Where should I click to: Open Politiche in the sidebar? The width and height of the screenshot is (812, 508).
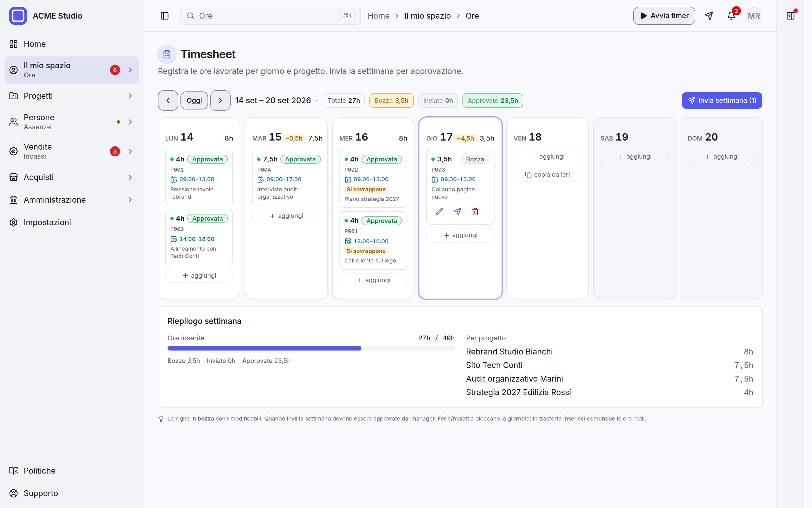pos(72,471)
